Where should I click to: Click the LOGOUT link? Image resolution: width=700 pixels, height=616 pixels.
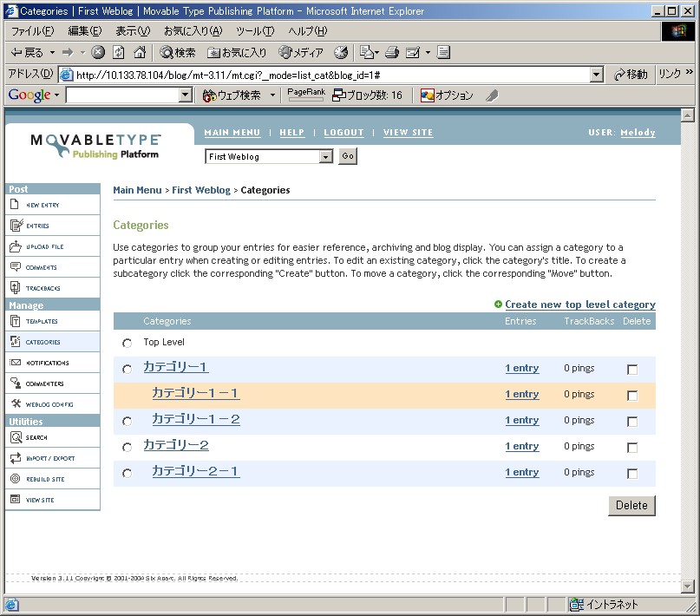pyautogui.click(x=343, y=133)
